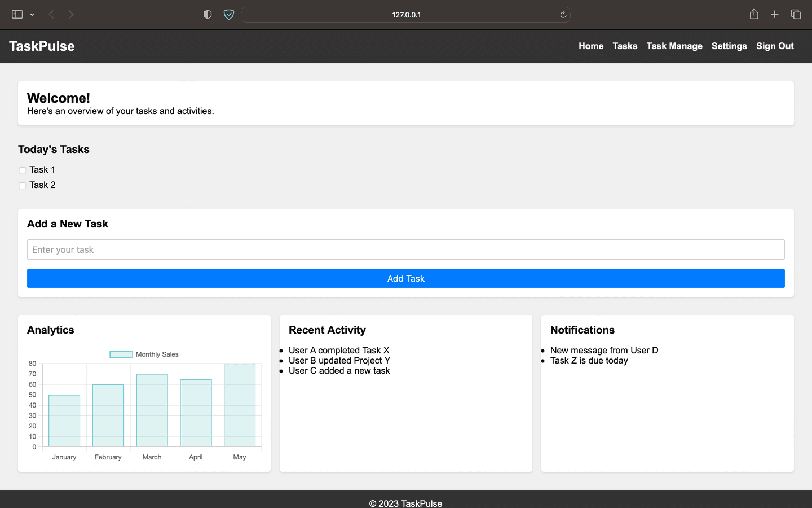
Task: Open Settings in the navbar
Action: click(729, 46)
